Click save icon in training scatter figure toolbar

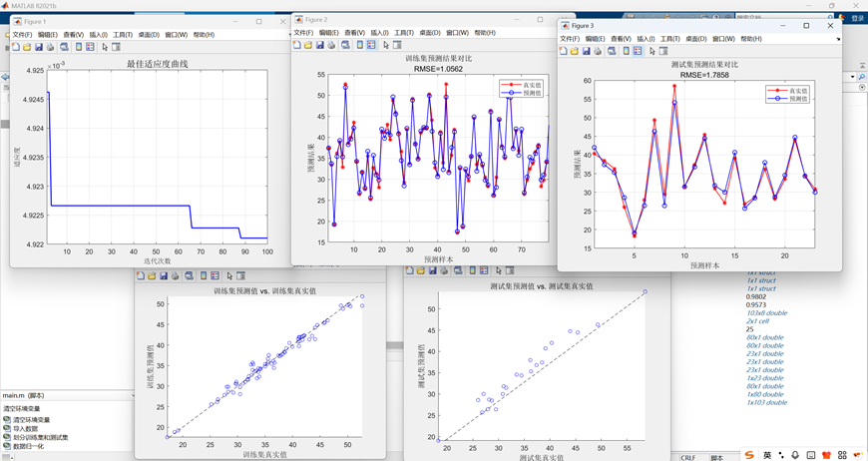tap(164, 275)
